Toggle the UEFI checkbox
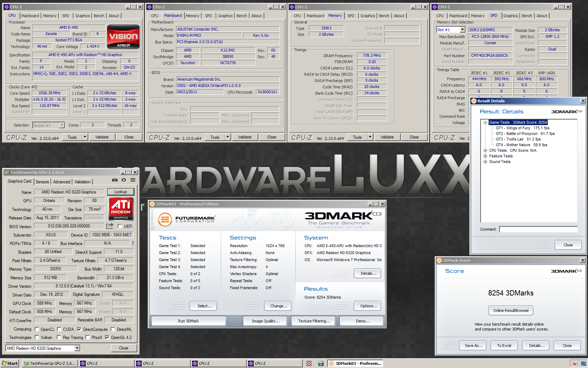Screen dimensions: 588x368 click(120, 226)
